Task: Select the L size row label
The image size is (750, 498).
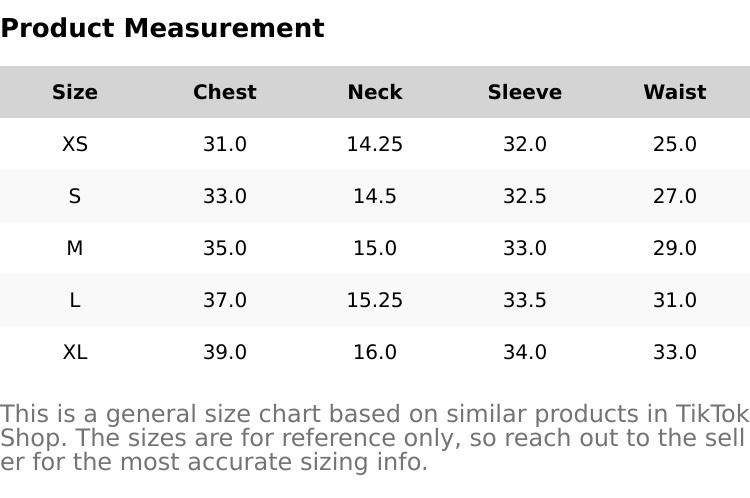Action: (x=75, y=300)
